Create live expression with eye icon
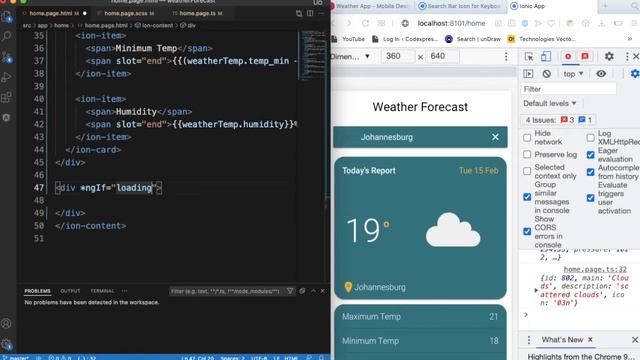 coord(601,74)
